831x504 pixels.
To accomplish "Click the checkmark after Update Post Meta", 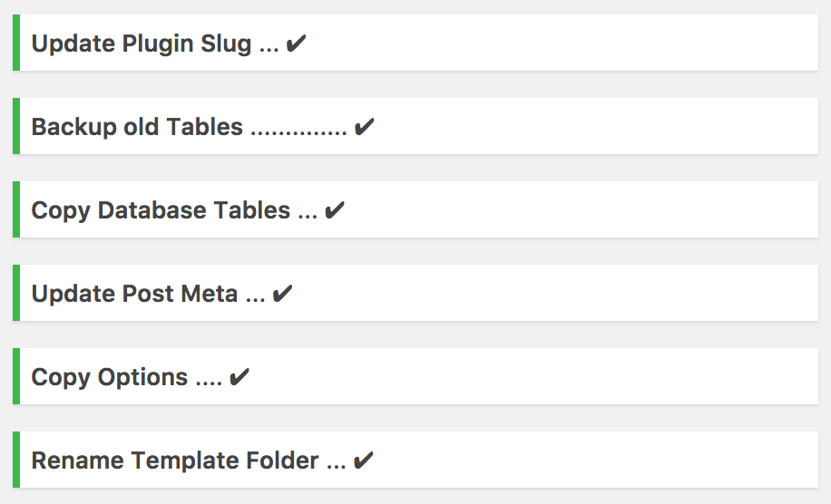I will pyautogui.click(x=282, y=294).
